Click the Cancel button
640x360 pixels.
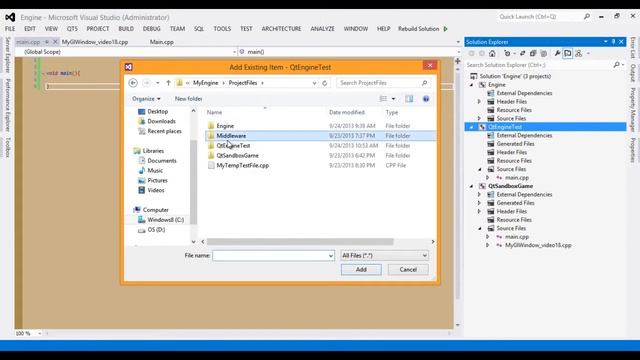[408, 269]
